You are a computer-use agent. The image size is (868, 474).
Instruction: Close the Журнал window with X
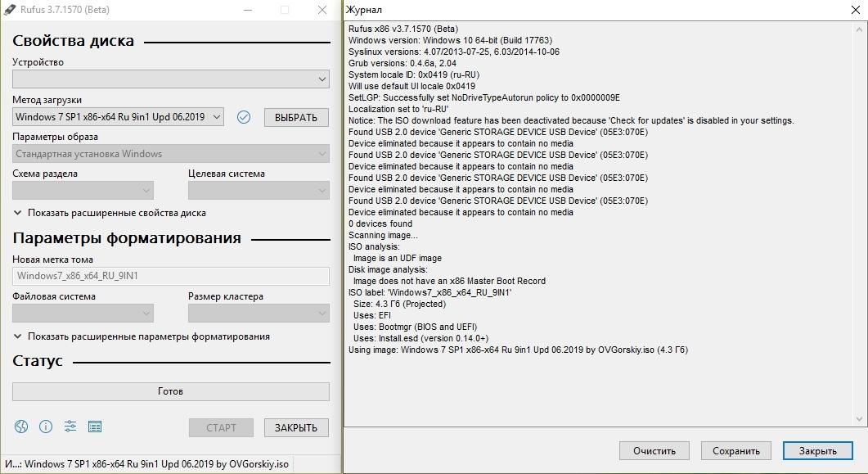point(855,10)
